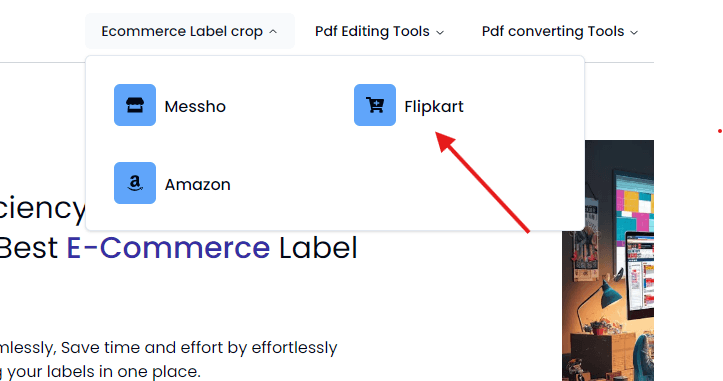Image resolution: width=723 pixels, height=381 pixels.
Task: Click the red dot at right edge
Action: click(x=719, y=131)
